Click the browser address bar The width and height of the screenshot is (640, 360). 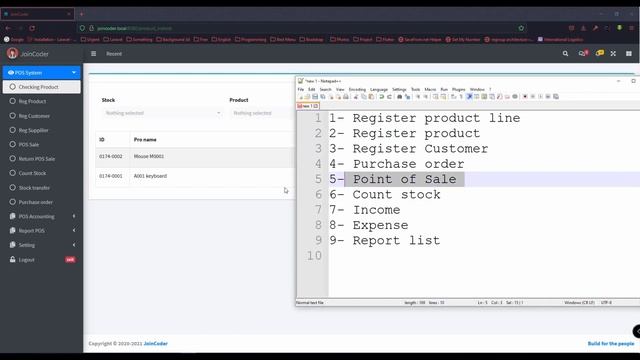[302, 28]
